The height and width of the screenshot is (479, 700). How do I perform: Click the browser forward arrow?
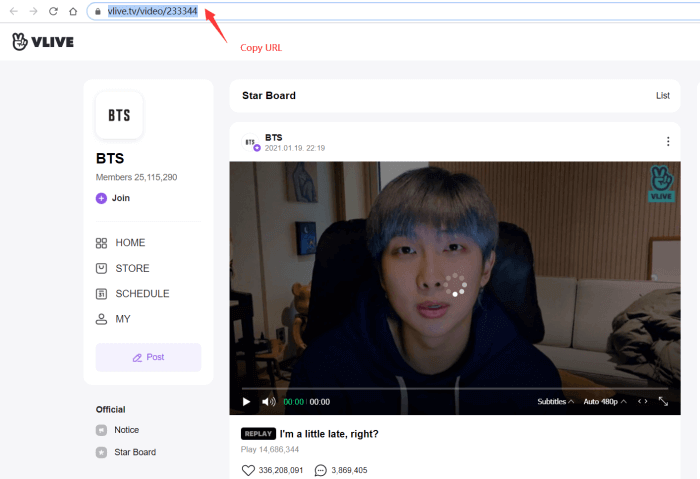point(33,11)
